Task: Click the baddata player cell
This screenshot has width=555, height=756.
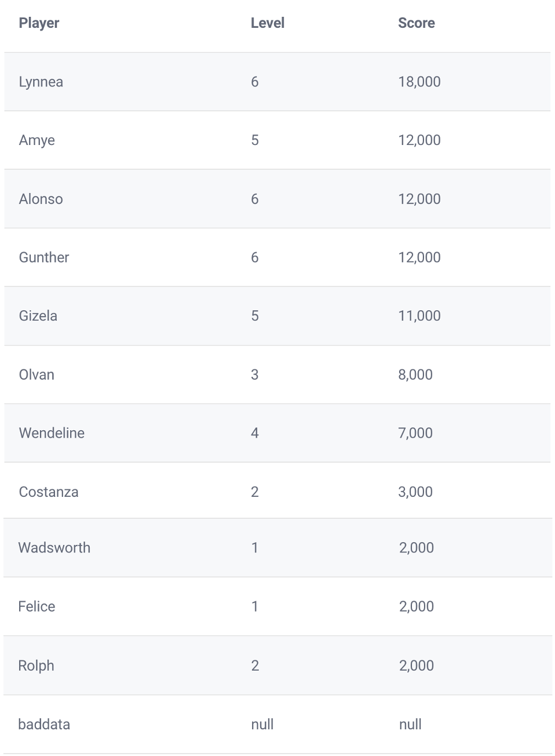Action: point(44,724)
